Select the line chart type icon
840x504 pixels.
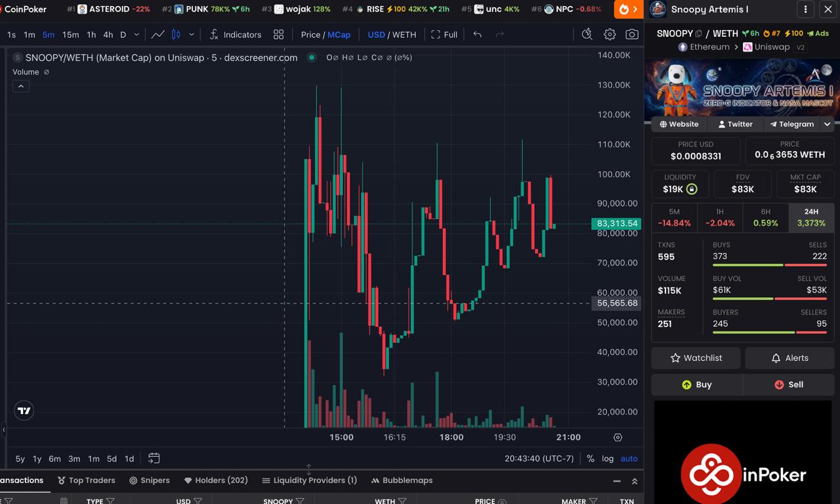[x=157, y=35]
